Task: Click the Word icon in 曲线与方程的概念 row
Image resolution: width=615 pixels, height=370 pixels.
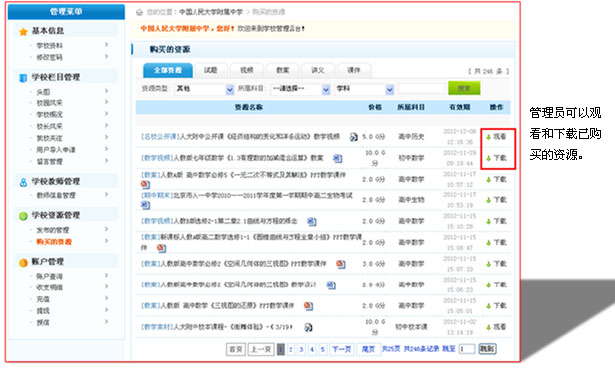Action: tap(311, 222)
